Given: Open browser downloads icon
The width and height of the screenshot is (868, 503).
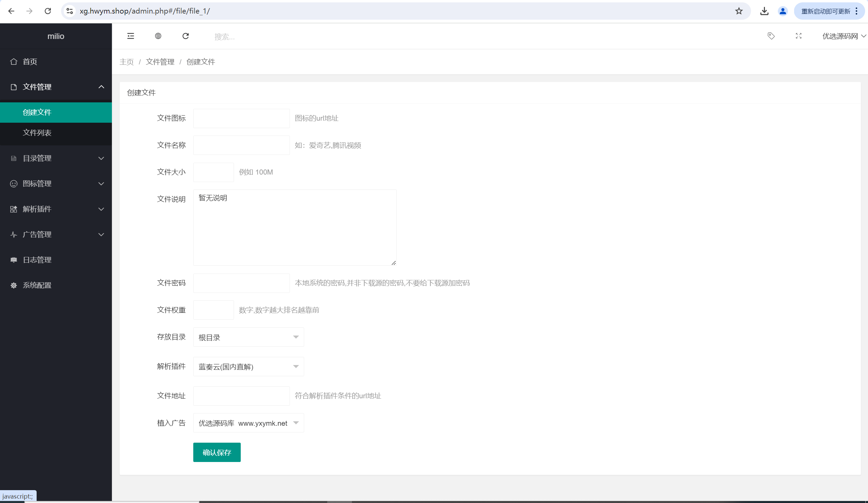Looking at the screenshot, I should pos(764,11).
